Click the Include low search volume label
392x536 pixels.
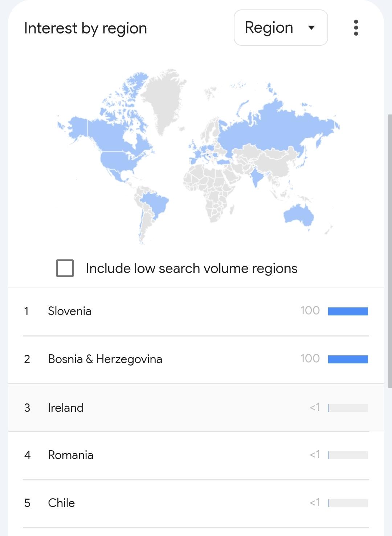pos(192,268)
